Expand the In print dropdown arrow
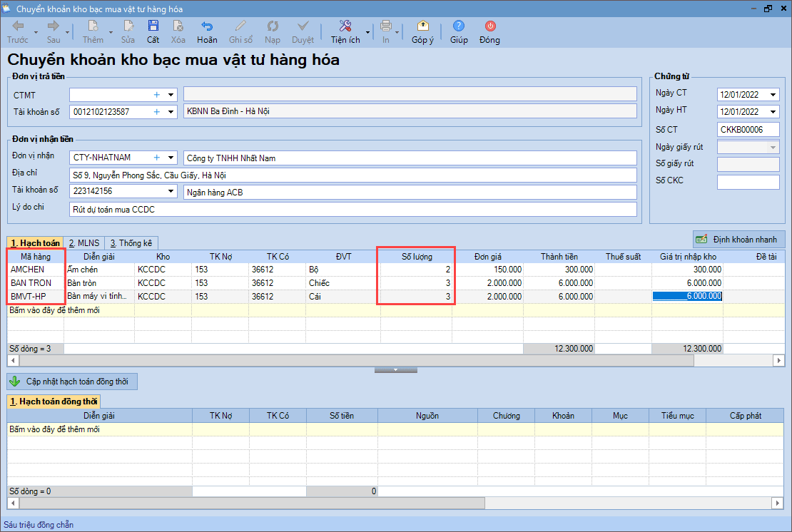 click(x=397, y=33)
